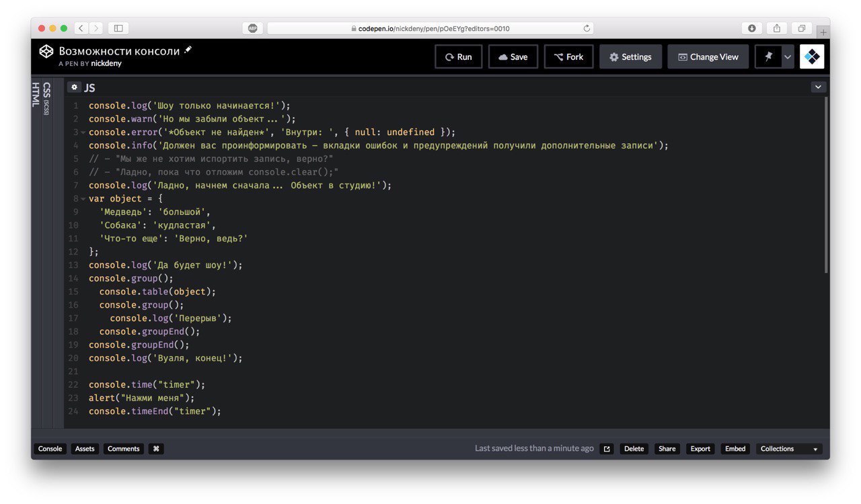Edit pen title with pencil icon

coord(188,50)
